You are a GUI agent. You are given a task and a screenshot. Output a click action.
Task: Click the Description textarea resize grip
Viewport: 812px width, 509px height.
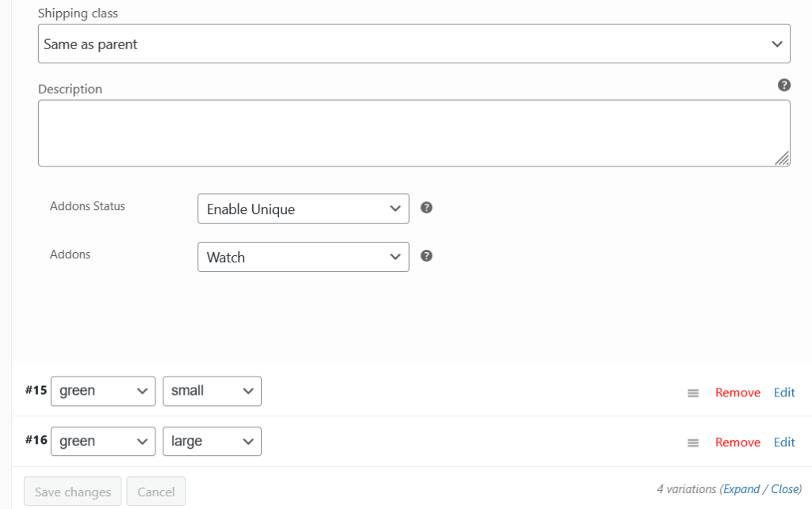(x=782, y=159)
